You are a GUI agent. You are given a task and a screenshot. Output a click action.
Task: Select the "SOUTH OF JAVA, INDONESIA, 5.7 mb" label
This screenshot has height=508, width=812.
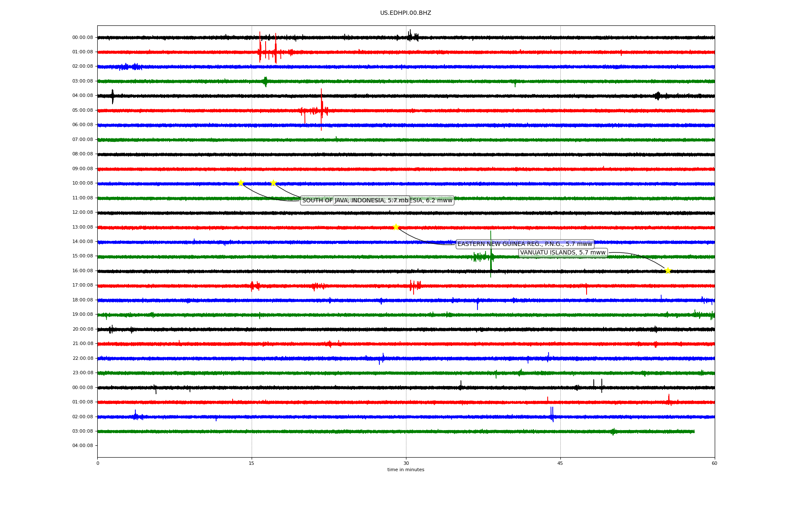(355, 201)
